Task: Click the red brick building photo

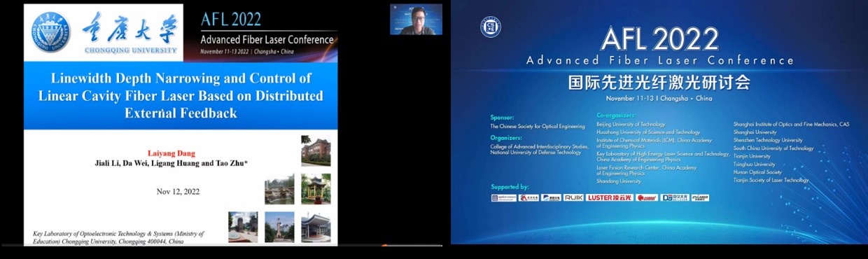Action: pos(316,151)
